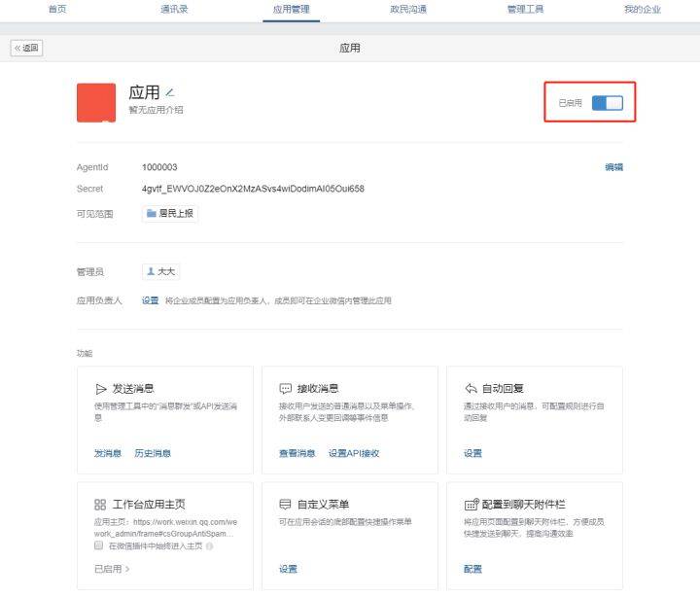The height and width of the screenshot is (597, 700).
Task: Go back with the 返回 button
Action: [27, 48]
